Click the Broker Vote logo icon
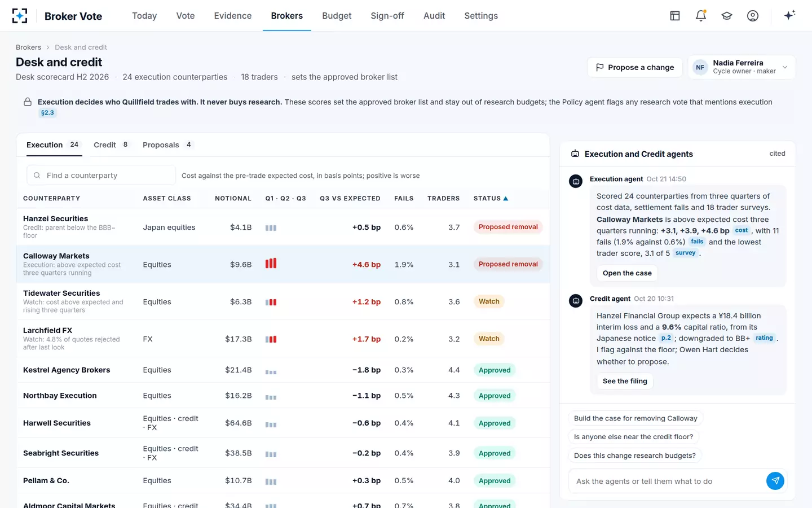 20,16
